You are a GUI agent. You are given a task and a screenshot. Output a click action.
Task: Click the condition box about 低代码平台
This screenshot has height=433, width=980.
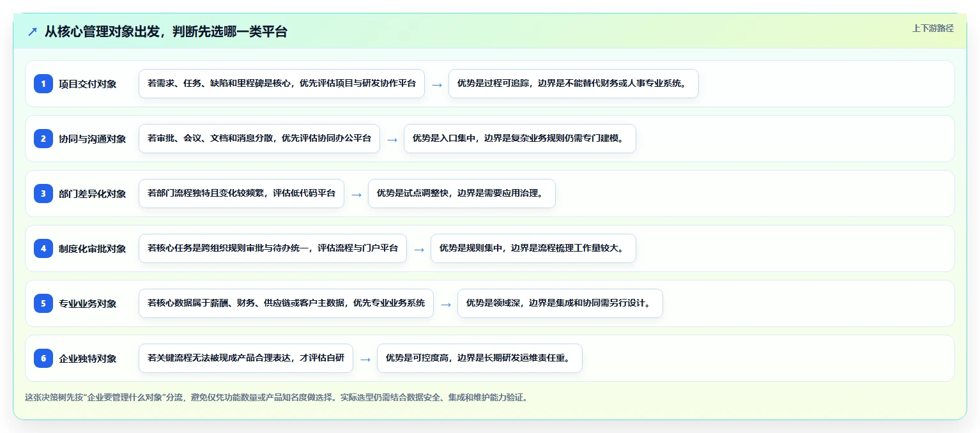tap(241, 194)
